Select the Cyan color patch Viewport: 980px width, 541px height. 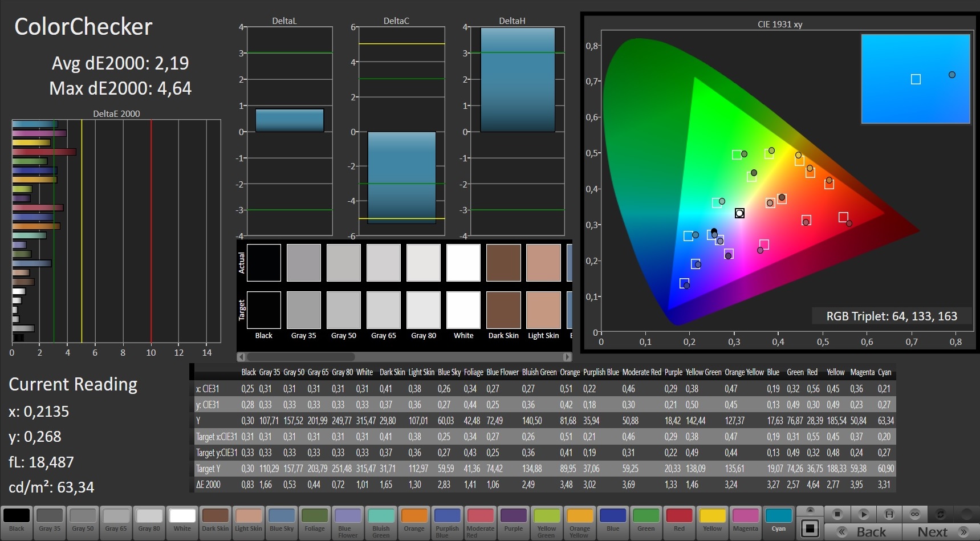[778, 520]
